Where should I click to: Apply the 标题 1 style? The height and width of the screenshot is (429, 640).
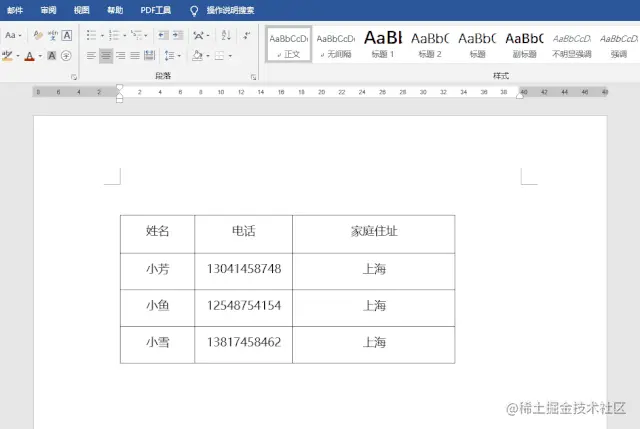[383, 44]
